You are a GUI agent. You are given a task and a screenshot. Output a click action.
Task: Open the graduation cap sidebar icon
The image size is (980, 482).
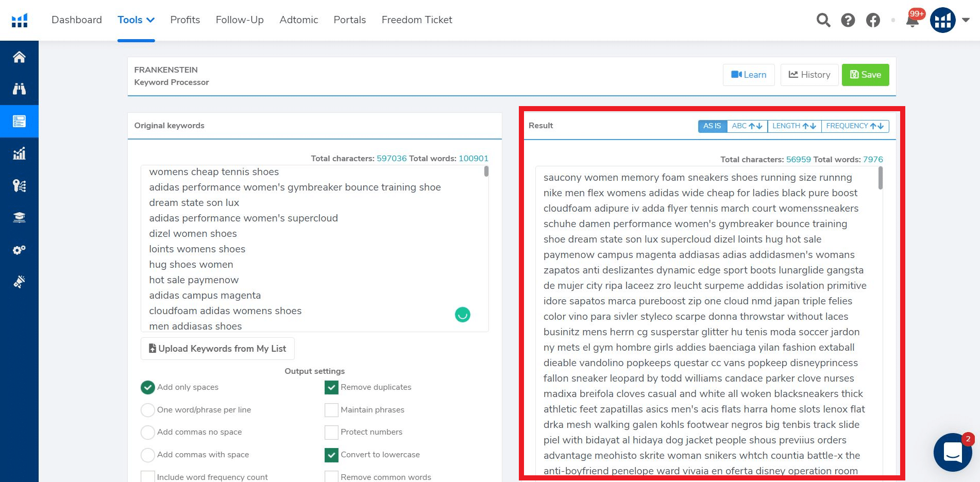pyautogui.click(x=19, y=217)
